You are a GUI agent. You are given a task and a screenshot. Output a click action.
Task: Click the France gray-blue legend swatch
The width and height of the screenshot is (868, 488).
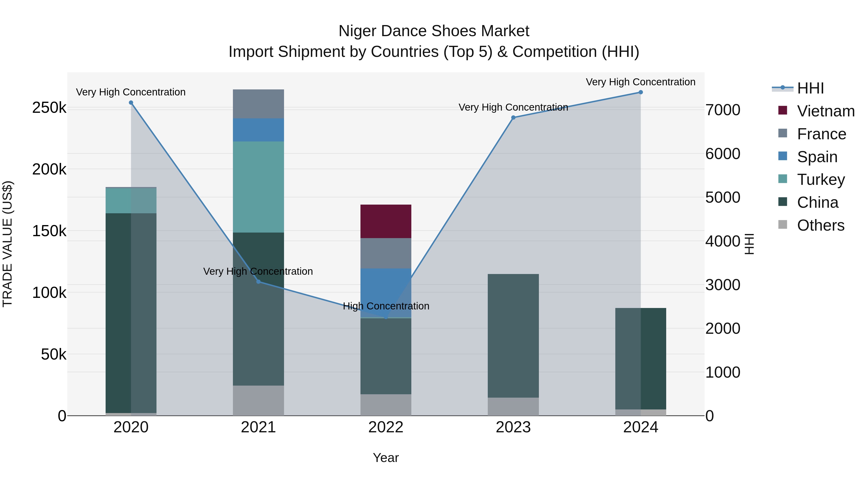783,133
